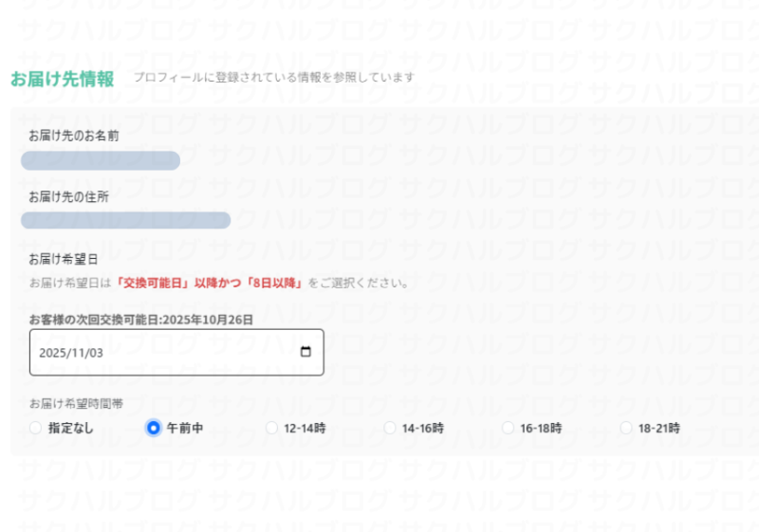Open the calendar picker icon in date field

coord(305,352)
